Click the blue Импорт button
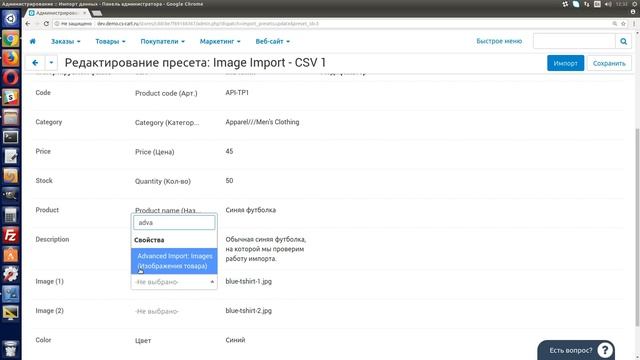 565,63
